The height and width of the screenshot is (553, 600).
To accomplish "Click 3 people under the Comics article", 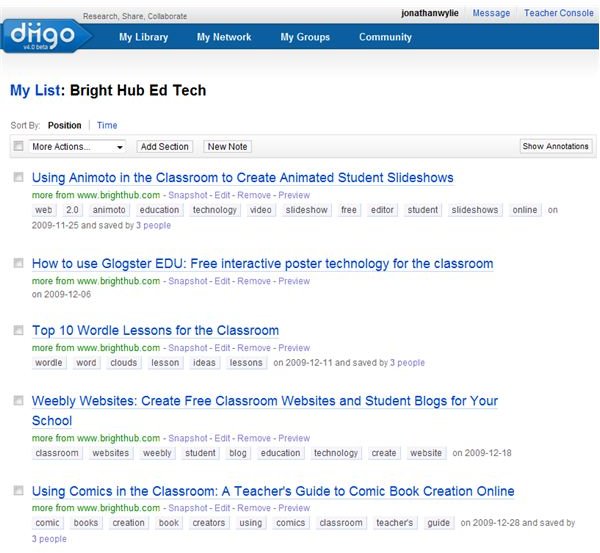I will [x=49, y=539].
